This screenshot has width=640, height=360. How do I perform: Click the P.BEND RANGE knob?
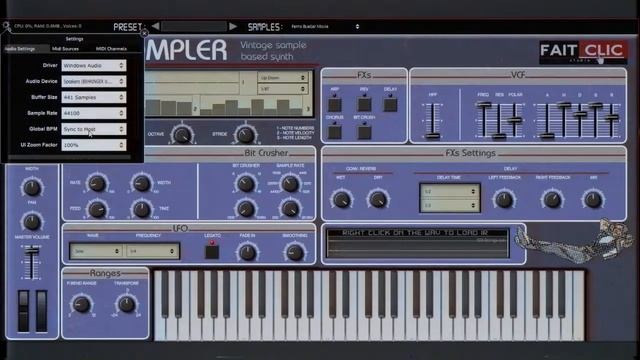[81, 304]
